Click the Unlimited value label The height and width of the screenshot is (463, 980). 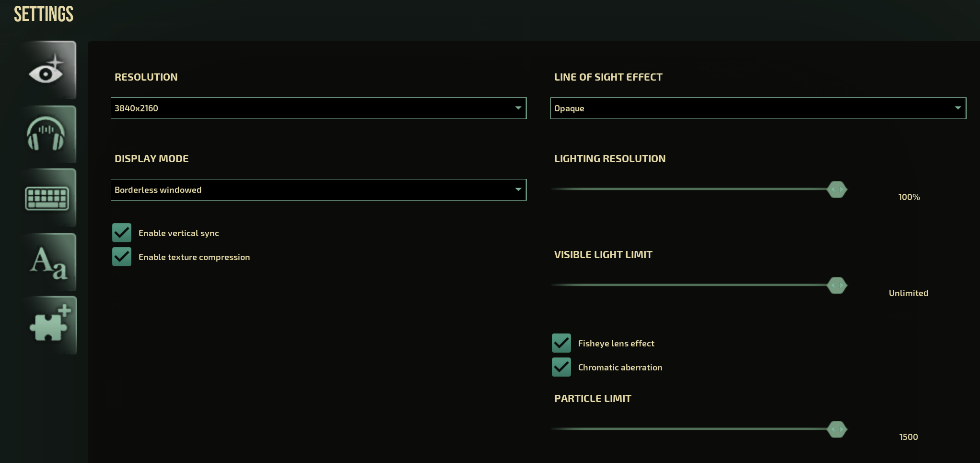click(x=908, y=293)
